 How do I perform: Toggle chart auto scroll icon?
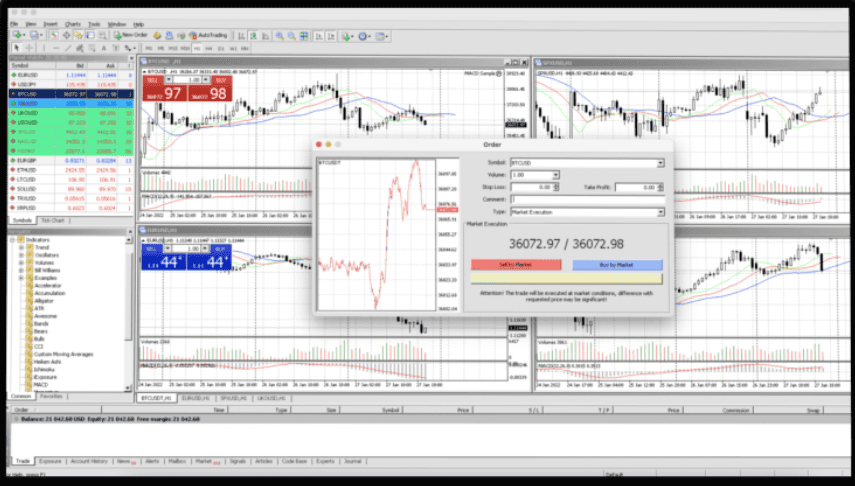pos(319,36)
